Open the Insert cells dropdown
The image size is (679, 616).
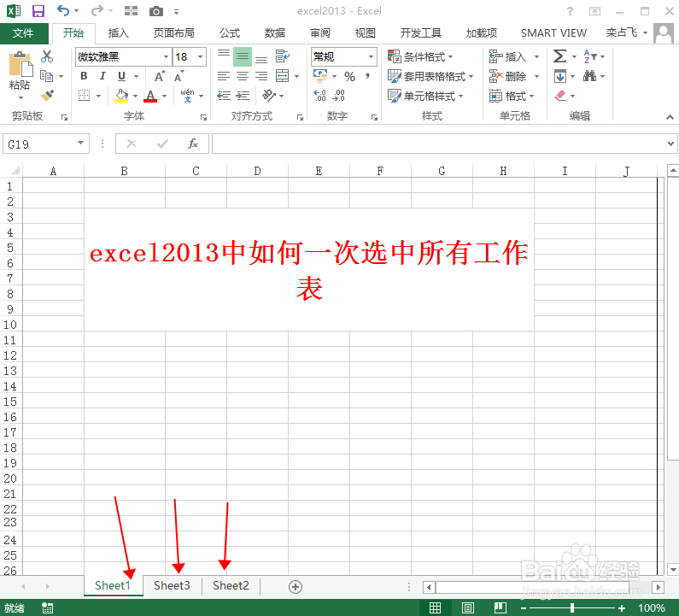(x=536, y=56)
